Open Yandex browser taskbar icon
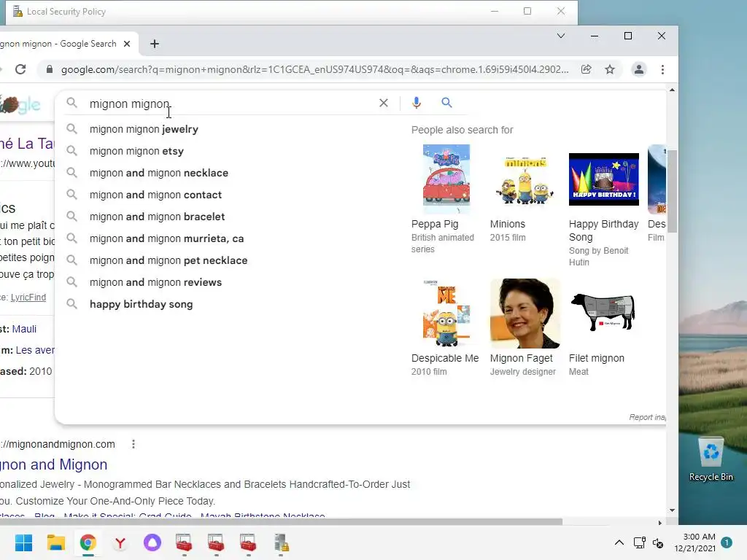The image size is (747, 560). (x=120, y=542)
